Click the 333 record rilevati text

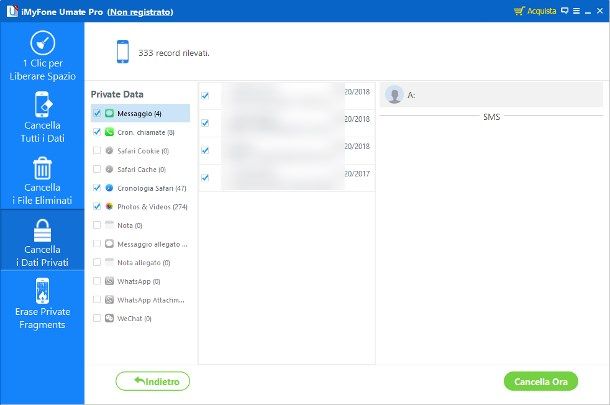174,53
